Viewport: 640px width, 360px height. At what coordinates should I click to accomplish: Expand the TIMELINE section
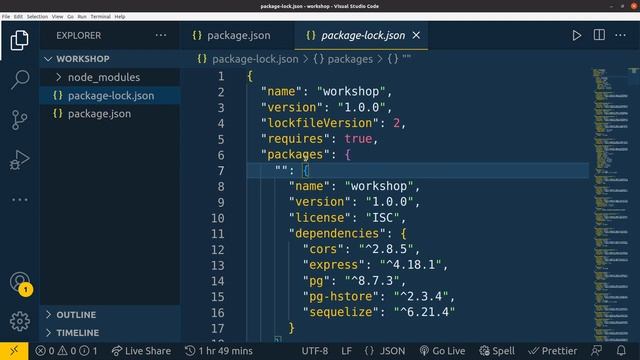[x=110, y=333]
